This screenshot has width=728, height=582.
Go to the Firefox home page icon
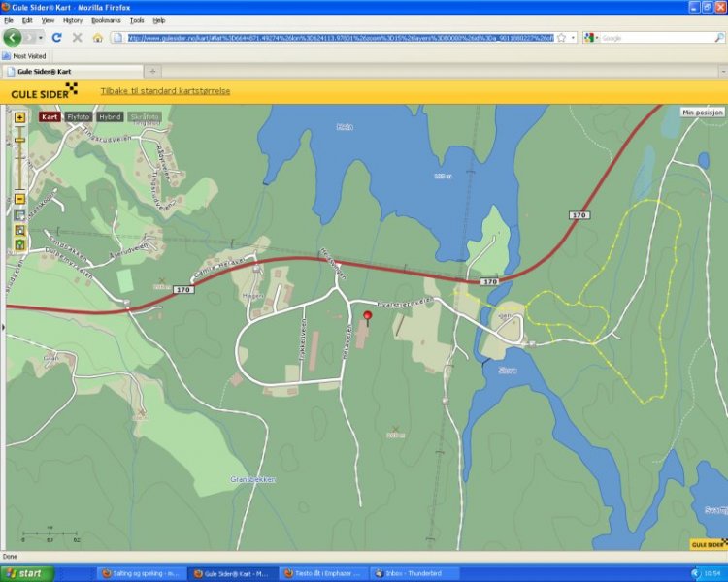[97, 38]
